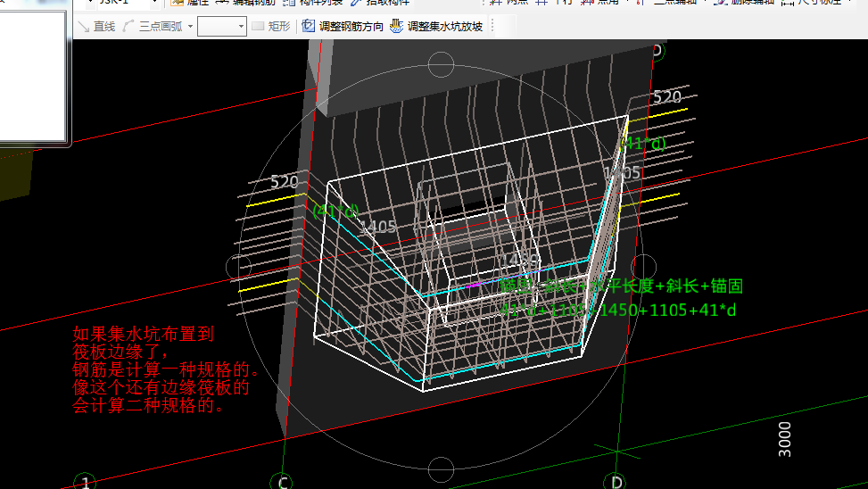
Task: Click the green 锚固+斜长+水平长度 formula text
Action: [621, 286]
